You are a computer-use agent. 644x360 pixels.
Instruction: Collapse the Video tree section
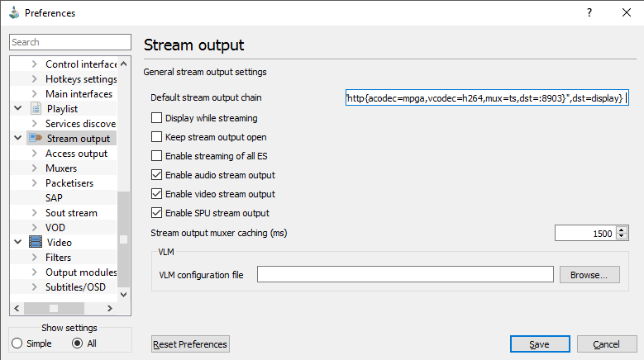click(x=18, y=243)
